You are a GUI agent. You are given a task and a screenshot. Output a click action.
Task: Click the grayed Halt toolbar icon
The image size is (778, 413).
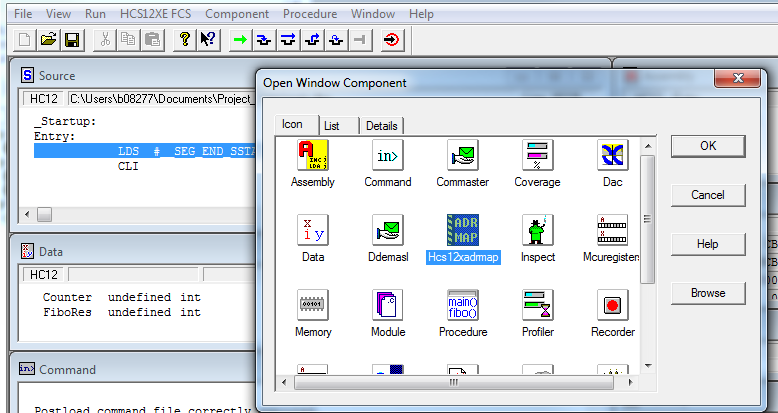coord(361,40)
